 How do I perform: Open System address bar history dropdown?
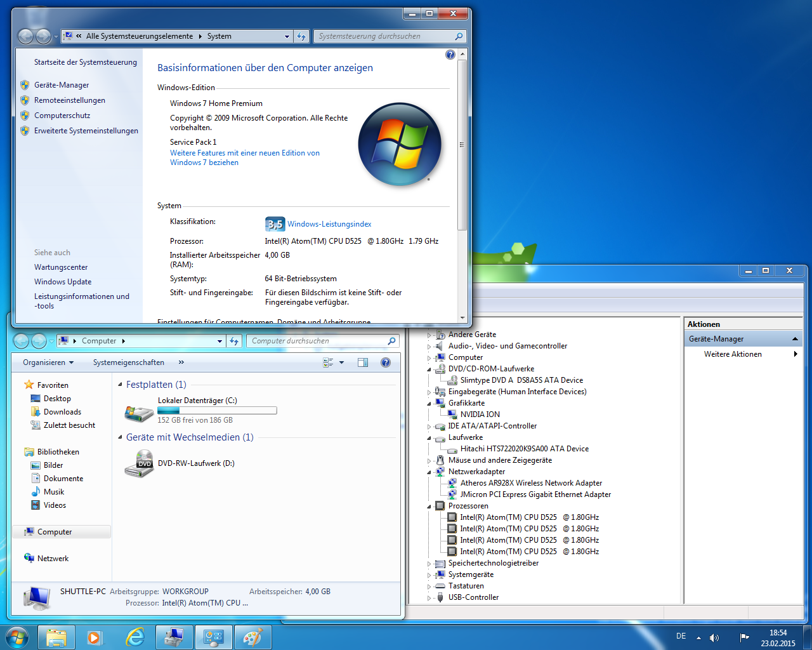click(x=287, y=36)
